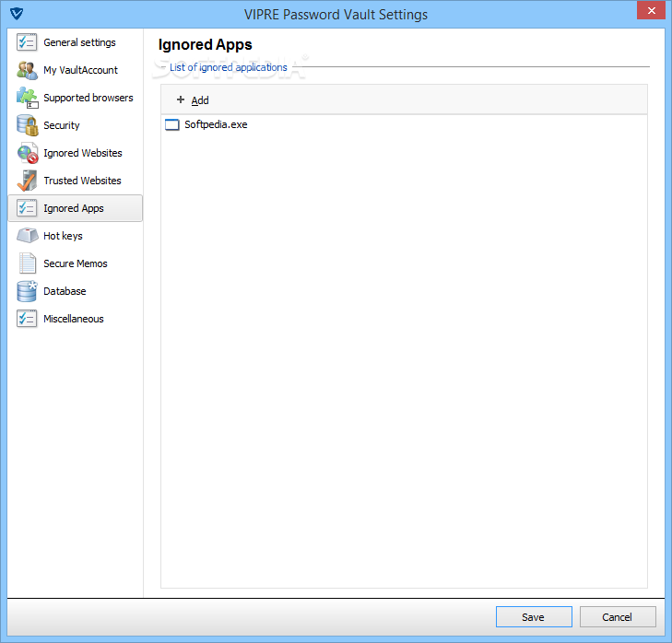
Task: Add a new ignored application
Action: point(193,100)
